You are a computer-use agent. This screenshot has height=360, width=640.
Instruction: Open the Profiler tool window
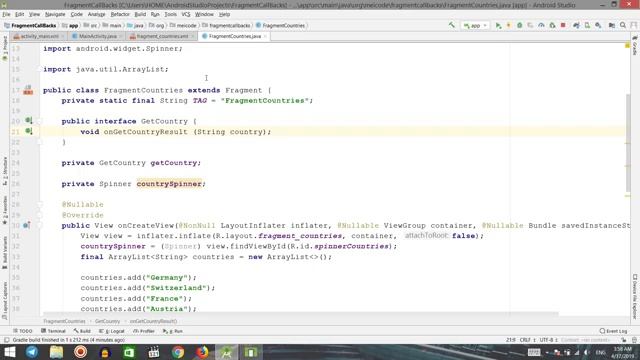pyautogui.click(x=144, y=331)
